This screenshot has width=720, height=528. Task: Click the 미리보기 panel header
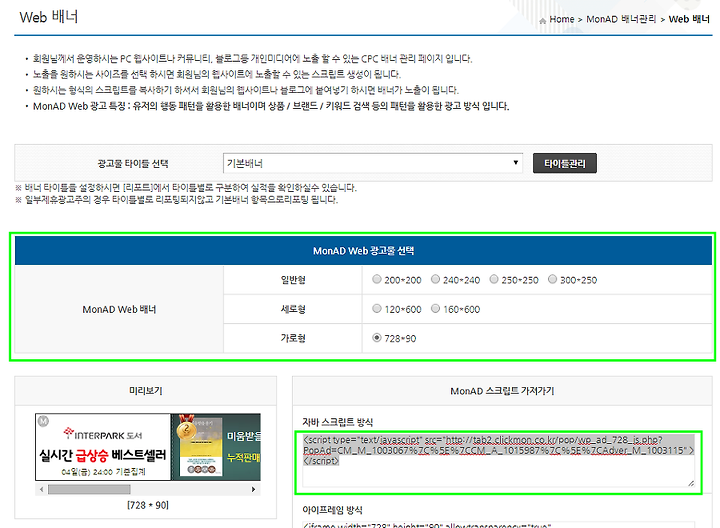point(146,391)
